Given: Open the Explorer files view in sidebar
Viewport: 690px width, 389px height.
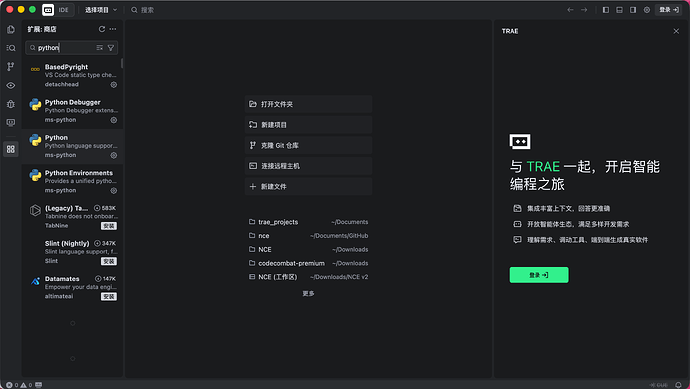Looking at the screenshot, I should pyautogui.click(x=11, y=29).
